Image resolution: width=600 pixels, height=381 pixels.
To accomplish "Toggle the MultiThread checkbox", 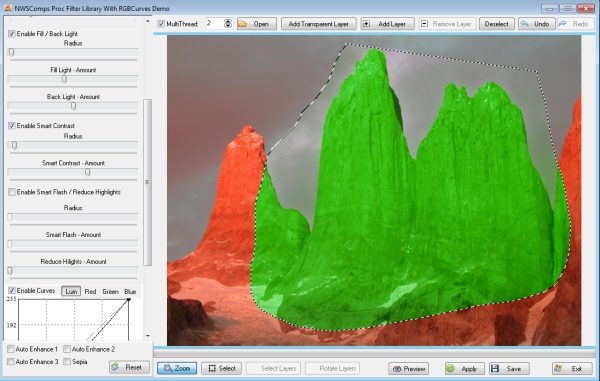I will pos(161,24).
